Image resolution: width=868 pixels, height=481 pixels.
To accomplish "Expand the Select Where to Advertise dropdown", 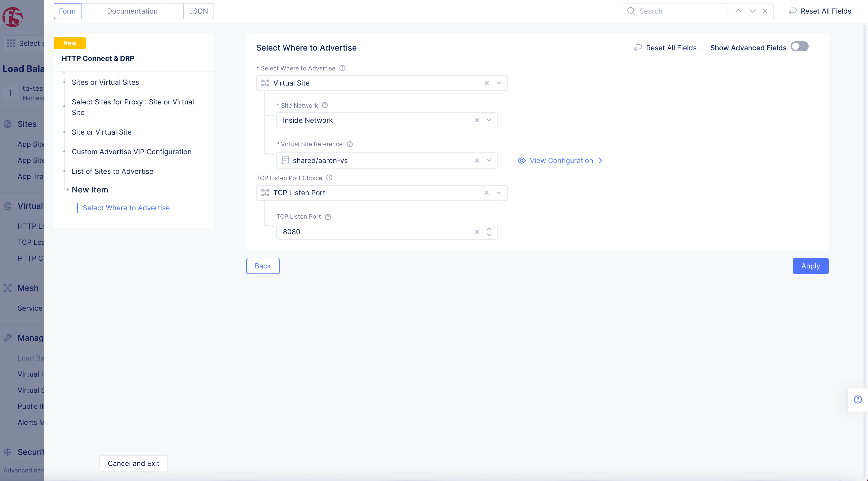I will [x=499, y=83].
